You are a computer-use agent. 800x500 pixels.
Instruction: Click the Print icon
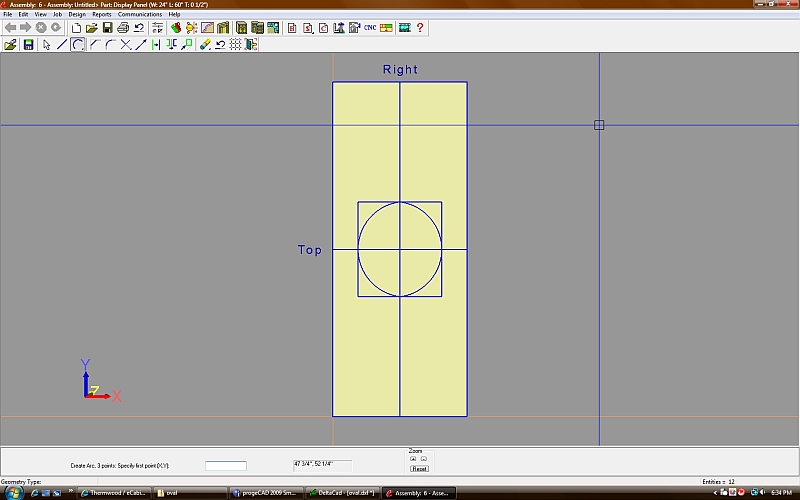pos(123,28)
